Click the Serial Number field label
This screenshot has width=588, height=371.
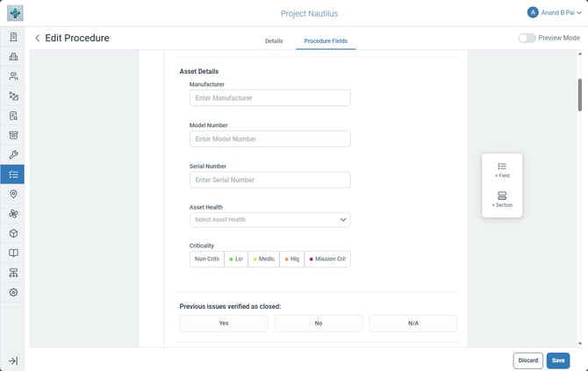(208, 166)
